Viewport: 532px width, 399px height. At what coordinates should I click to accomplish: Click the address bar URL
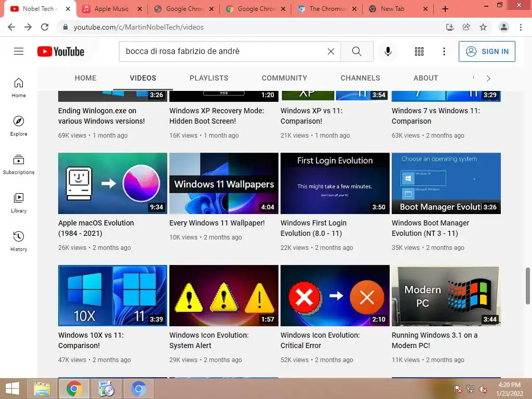(x=138, y=27)
